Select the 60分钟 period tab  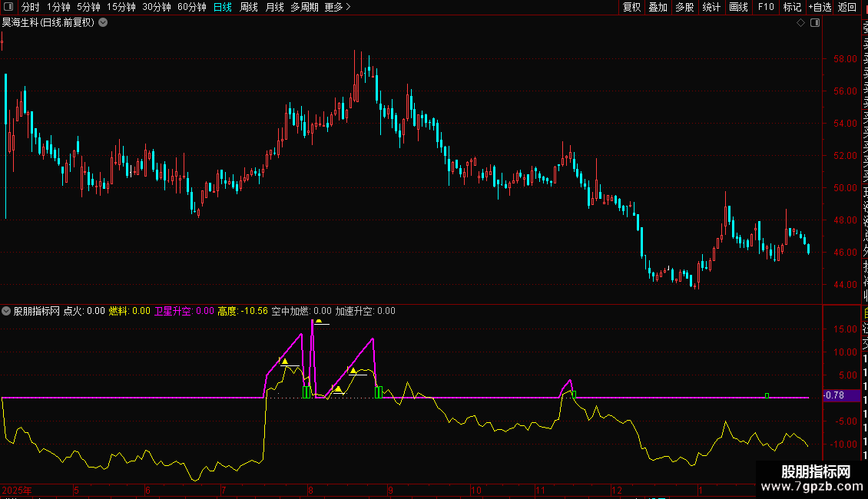tap(192, 7)
